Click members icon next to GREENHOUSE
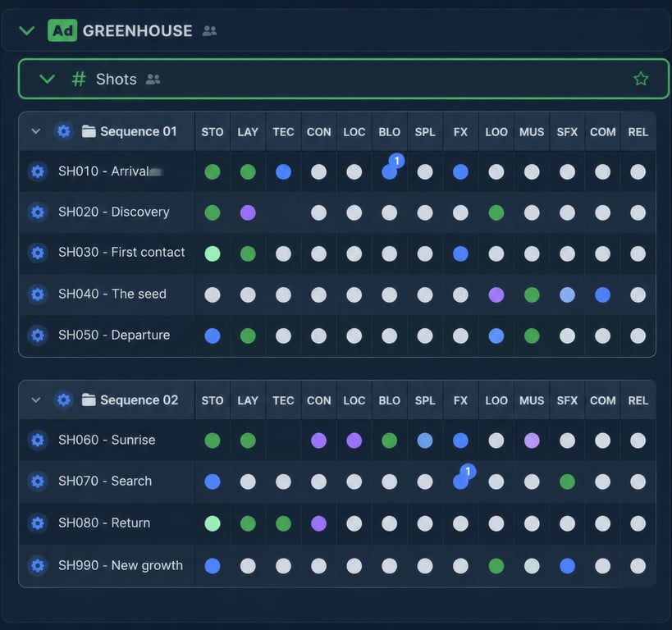Viewport: 672px width, 630px height. (x=209, y=31)
